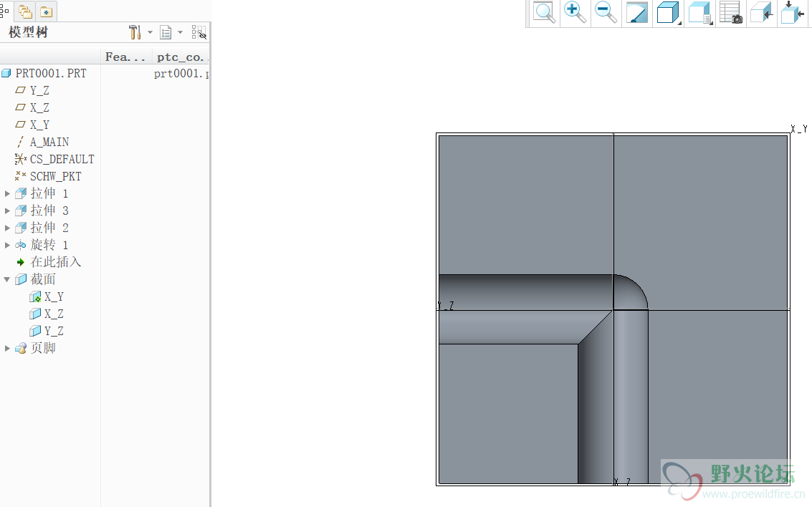Click the Zoom In magnifier icon
The image size is (812, 507).
point(575,12)
